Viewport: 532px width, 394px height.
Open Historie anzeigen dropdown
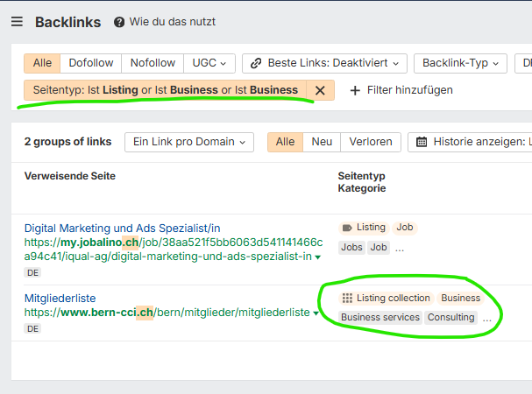click(470, 142)
